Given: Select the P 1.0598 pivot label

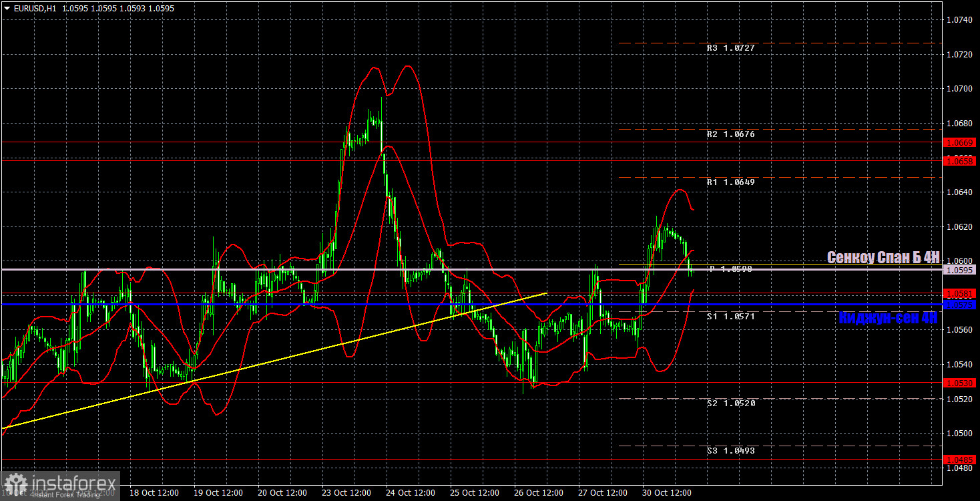Looking at the screenshot, I should [731, 269].
